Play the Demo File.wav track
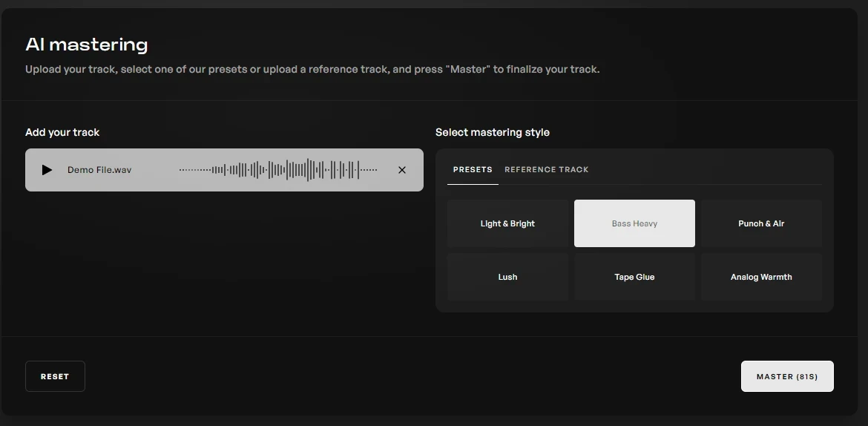 47,170
